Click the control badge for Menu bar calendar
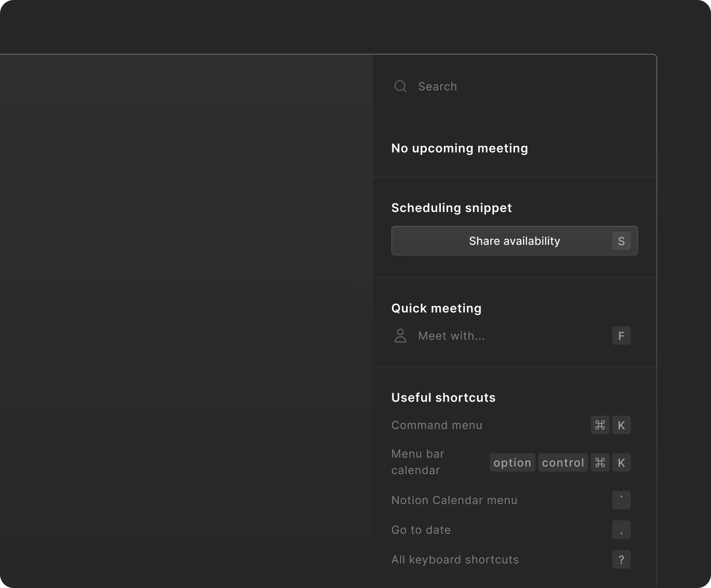 [563, 462]
